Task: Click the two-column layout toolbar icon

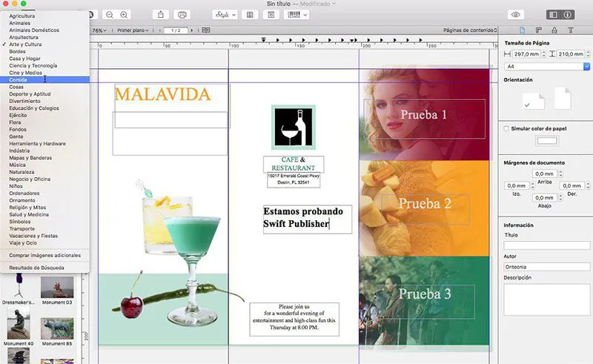Action: click(x=250, y=15)
